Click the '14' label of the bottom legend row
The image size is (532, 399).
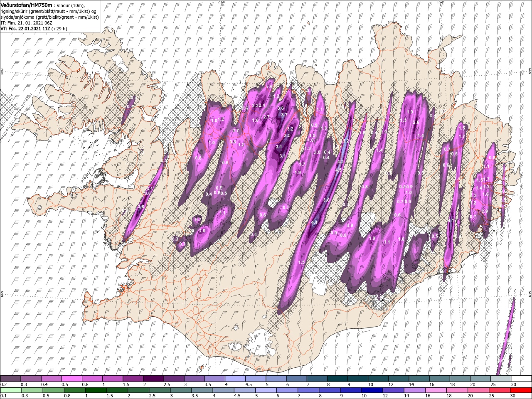(406, 396)
